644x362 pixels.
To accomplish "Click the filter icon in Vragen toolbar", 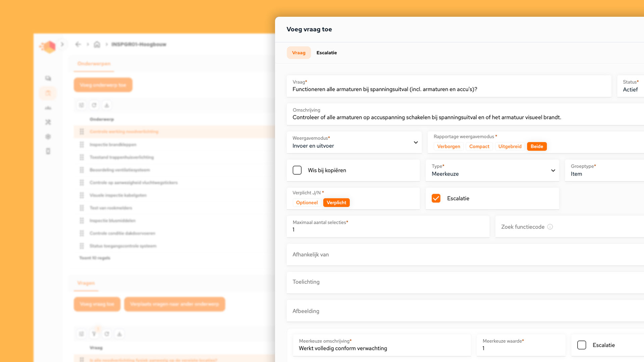I will [x=94, y=334].
